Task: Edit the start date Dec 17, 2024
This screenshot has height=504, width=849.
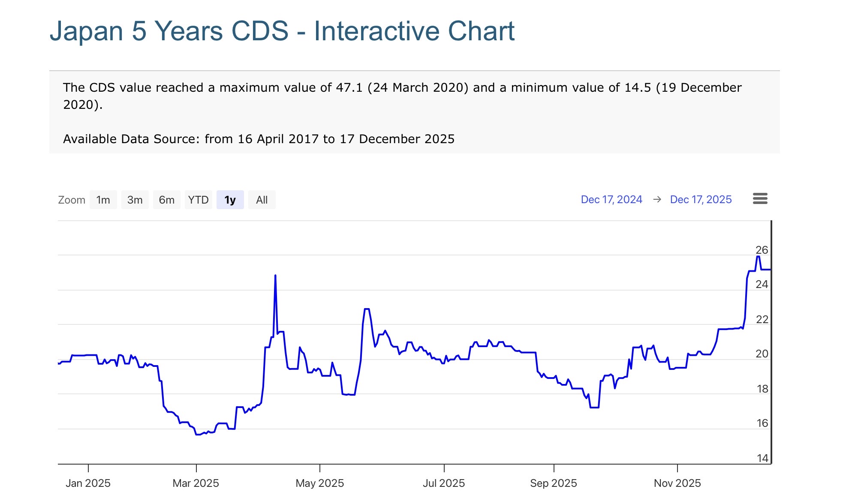Action: [x=611, y=200]
